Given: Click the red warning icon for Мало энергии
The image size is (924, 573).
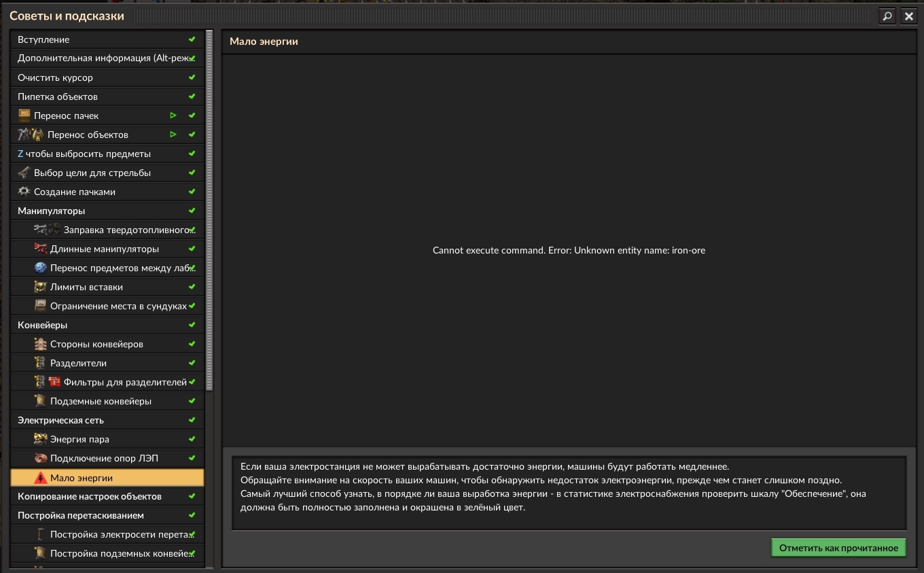Looking at the screenshot, I should [41, 477].
